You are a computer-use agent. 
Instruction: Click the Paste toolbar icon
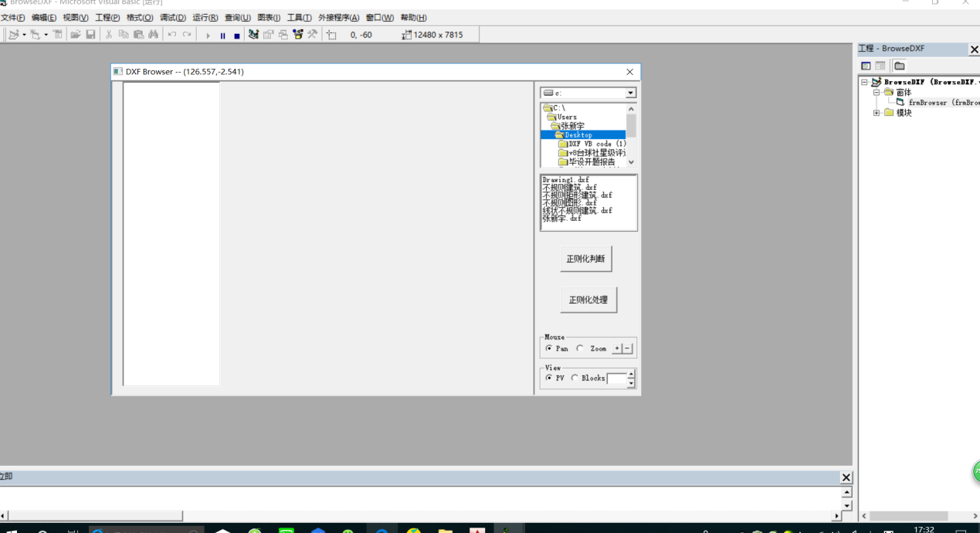(x=138, y=35)
